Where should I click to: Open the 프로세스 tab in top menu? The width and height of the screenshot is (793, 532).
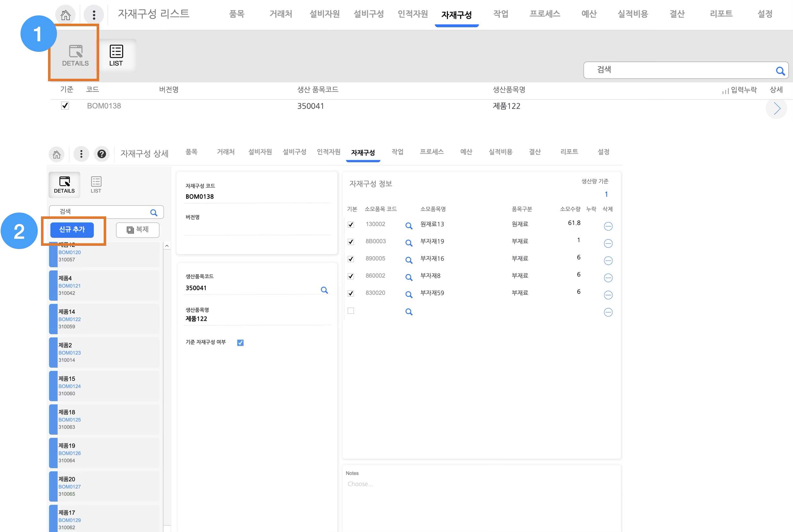545,14
